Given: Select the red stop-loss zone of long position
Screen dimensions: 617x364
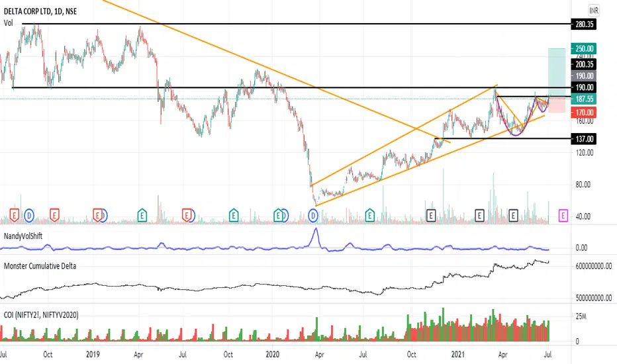Looking at the screenshot, I should 557,105.
